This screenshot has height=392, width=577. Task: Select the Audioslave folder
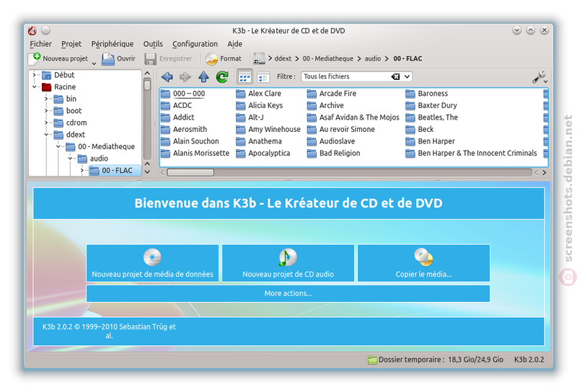point(331,141)
